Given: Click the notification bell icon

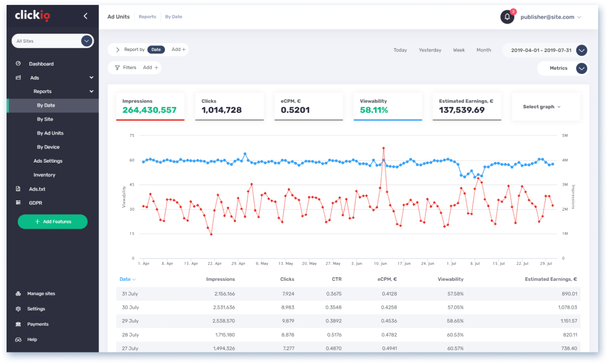Looking at the screenshot, I should pos(507,17).
